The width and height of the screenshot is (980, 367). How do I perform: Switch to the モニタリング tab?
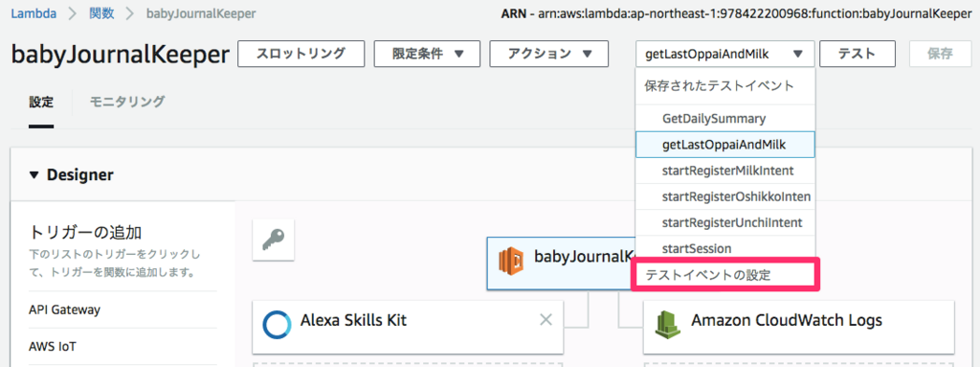(127, 102)
